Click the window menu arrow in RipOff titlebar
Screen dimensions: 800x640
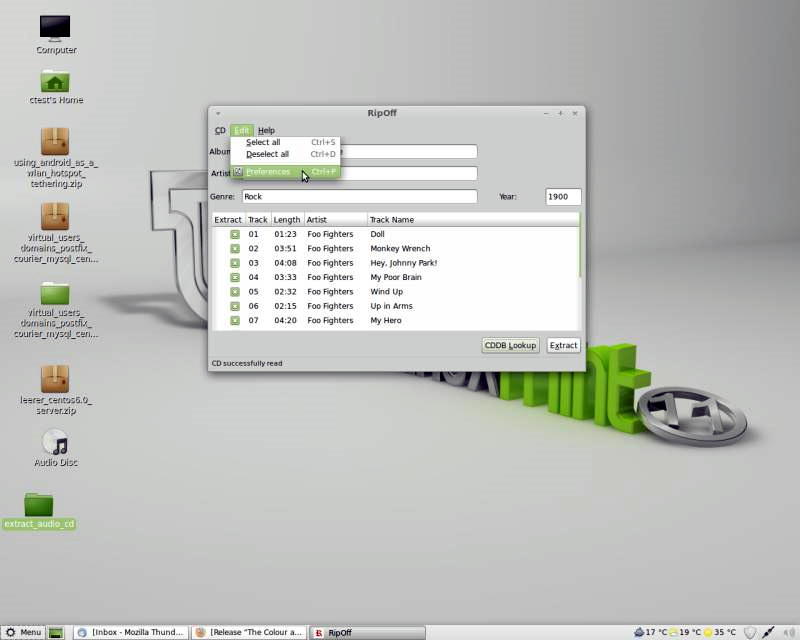(218, 113)
